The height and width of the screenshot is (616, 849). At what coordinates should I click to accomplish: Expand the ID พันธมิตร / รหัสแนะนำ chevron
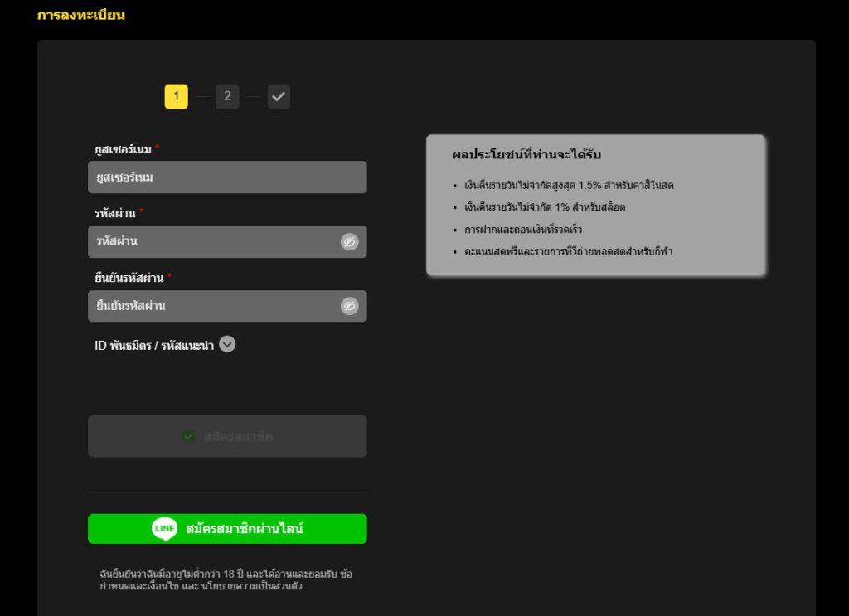tap(227, 345)
